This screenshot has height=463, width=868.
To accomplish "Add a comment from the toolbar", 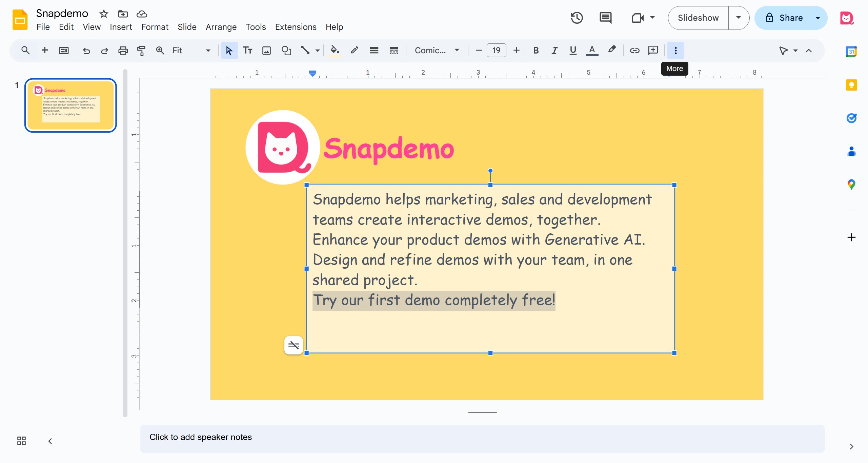I will point(653,51).
